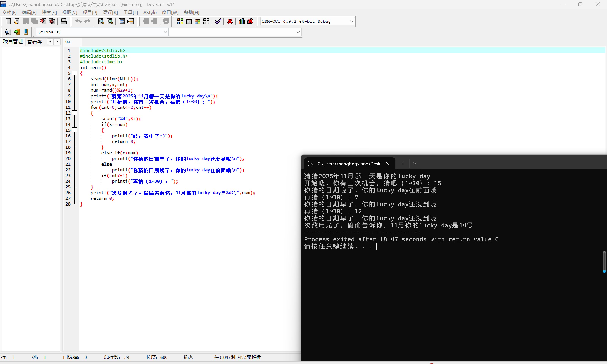Image resolution: width=607 pixels, height=364 pixels.
Task: Collapse the for-loop fold at line 12
Action: click(75, 113)
